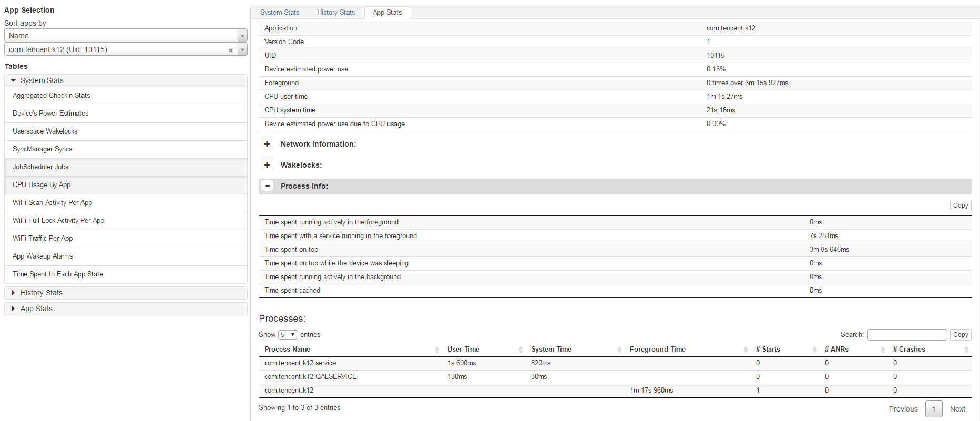The image size is (980, 421).
Task: Click the Time spent cached row
Action: point(615,291)
